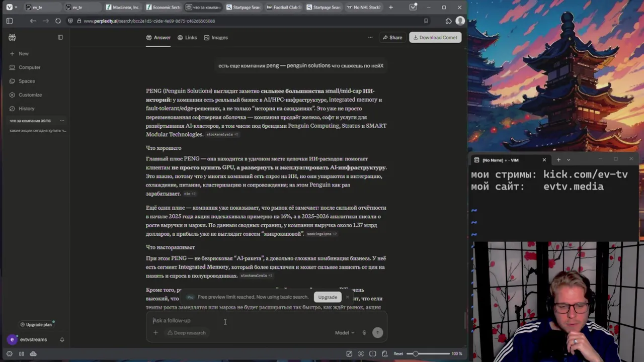This screenshot has width=644, height=362.
Task: Switch to the Images tab
Action: click(x=216, y=38)
